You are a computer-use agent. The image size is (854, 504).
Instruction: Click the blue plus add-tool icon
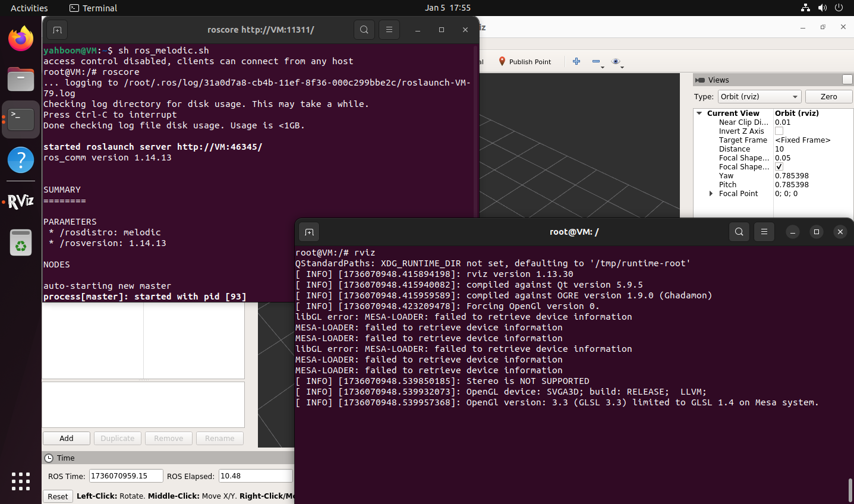coord(576,61)
